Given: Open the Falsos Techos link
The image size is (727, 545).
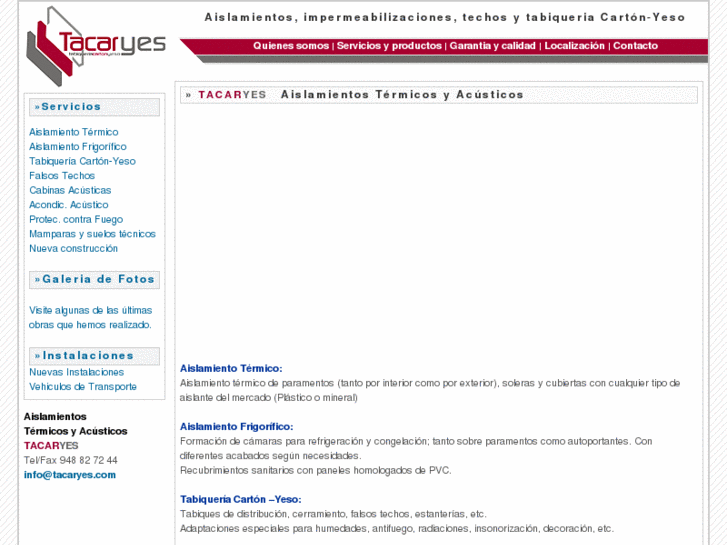Looking at the screenshot, I should (62, 176).
